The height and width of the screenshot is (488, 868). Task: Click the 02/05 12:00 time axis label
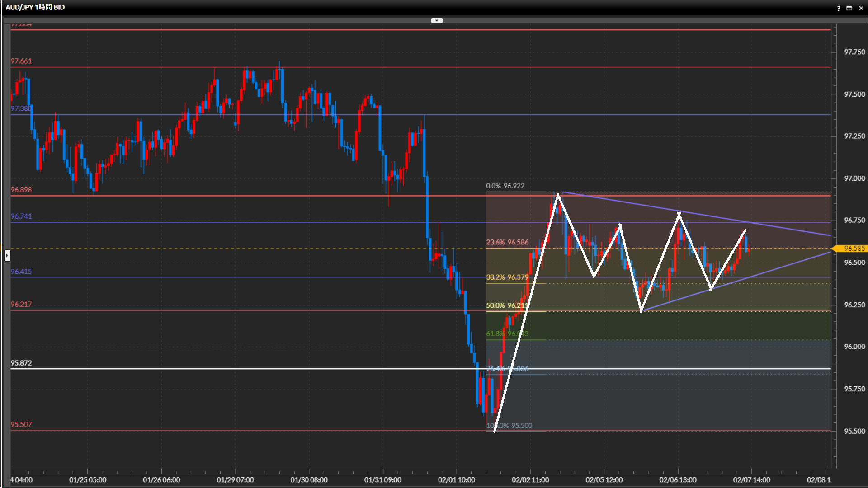604,480
